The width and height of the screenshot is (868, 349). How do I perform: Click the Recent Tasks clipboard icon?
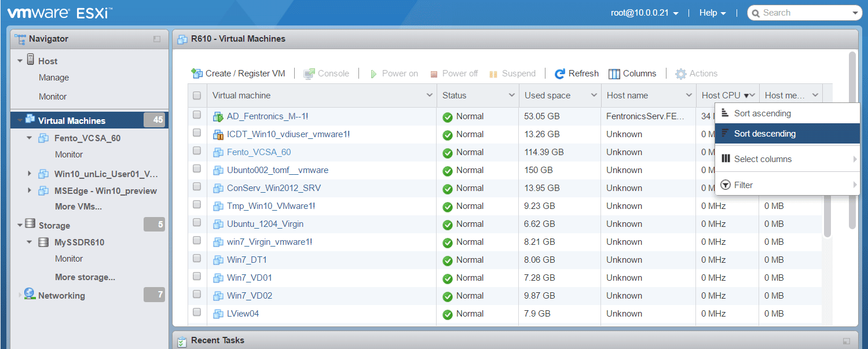pyautogui.click(x=182, y=341)
